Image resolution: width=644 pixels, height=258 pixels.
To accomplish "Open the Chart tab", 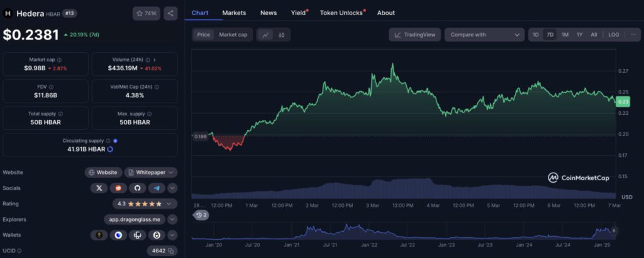I will 200,13.
